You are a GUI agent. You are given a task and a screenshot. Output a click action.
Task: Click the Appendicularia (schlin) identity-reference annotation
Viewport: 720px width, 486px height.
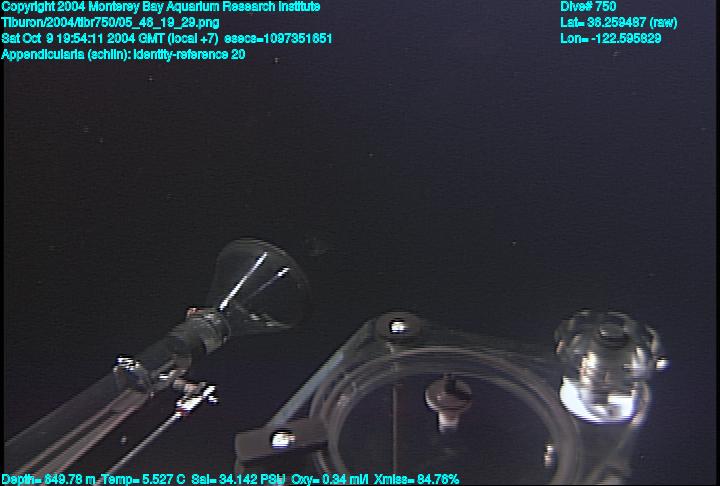click(x=123, y=55)
